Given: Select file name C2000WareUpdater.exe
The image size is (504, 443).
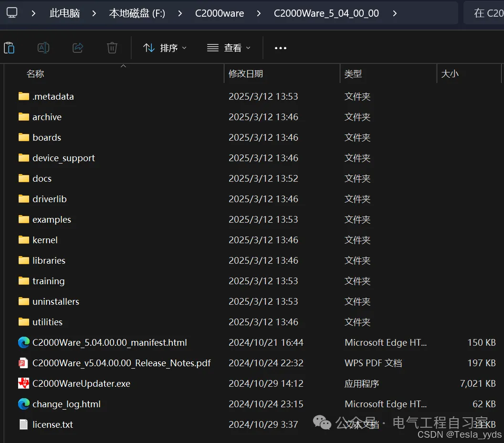Looking at the screenshot, I should 81,383.
